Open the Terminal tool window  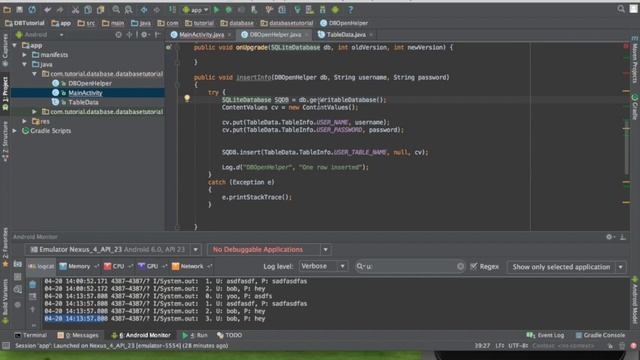pyautogui.click(x=31, y=335)
